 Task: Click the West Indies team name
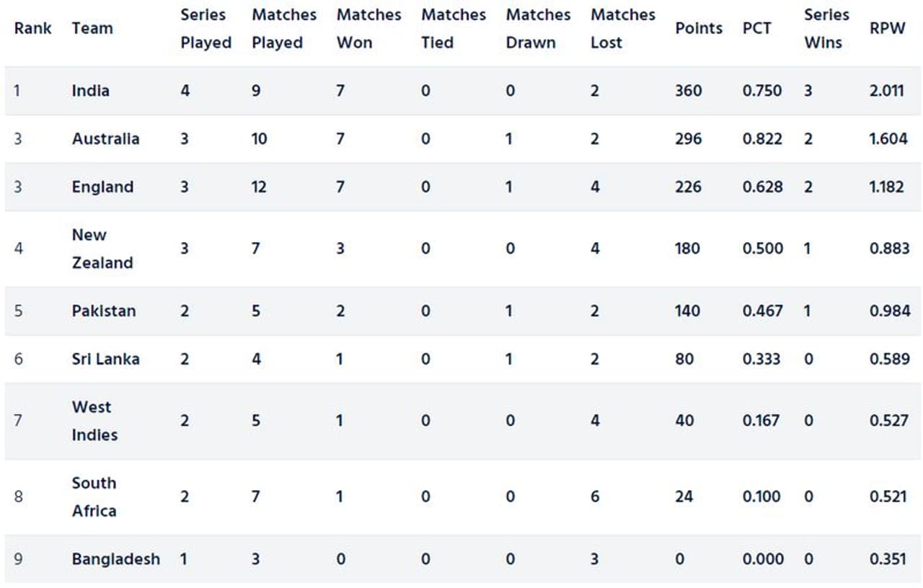click(94, 421)
